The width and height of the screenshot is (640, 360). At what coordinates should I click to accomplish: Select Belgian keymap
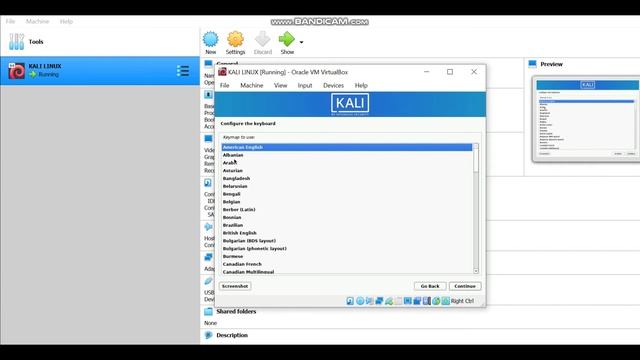click(x=347, y=202)
